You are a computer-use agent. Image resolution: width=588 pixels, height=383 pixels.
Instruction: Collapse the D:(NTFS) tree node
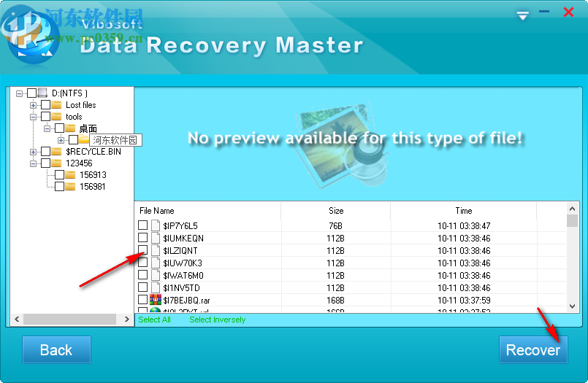(x=20, y=93)
